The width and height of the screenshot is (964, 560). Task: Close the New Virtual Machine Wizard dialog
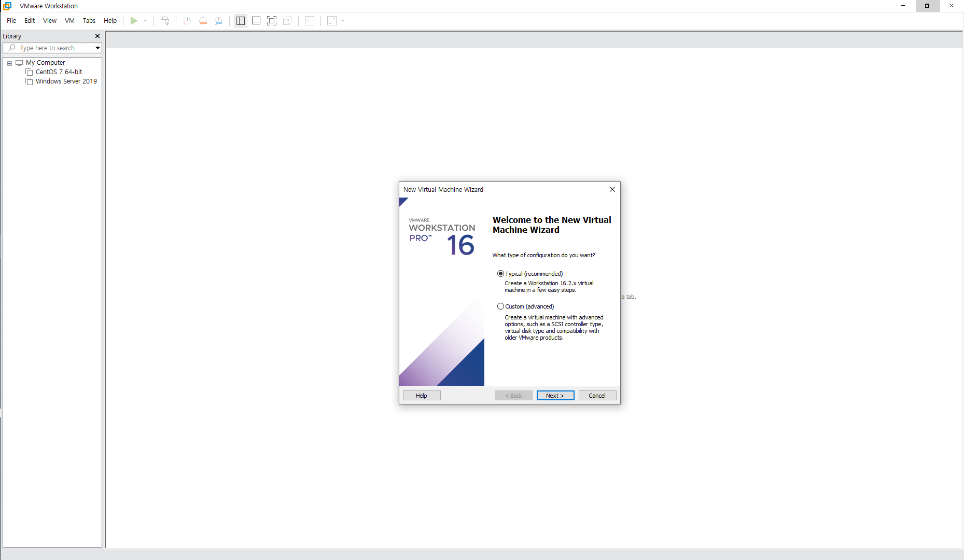click(612, 189)
